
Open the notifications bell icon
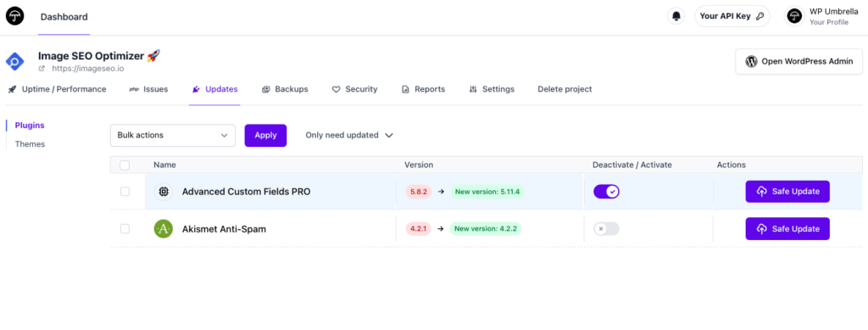[x=676, y=16]
